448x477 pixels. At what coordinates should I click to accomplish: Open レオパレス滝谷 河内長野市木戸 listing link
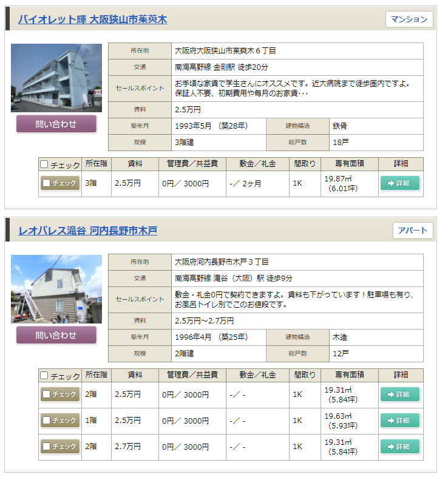tap(87, 231)
